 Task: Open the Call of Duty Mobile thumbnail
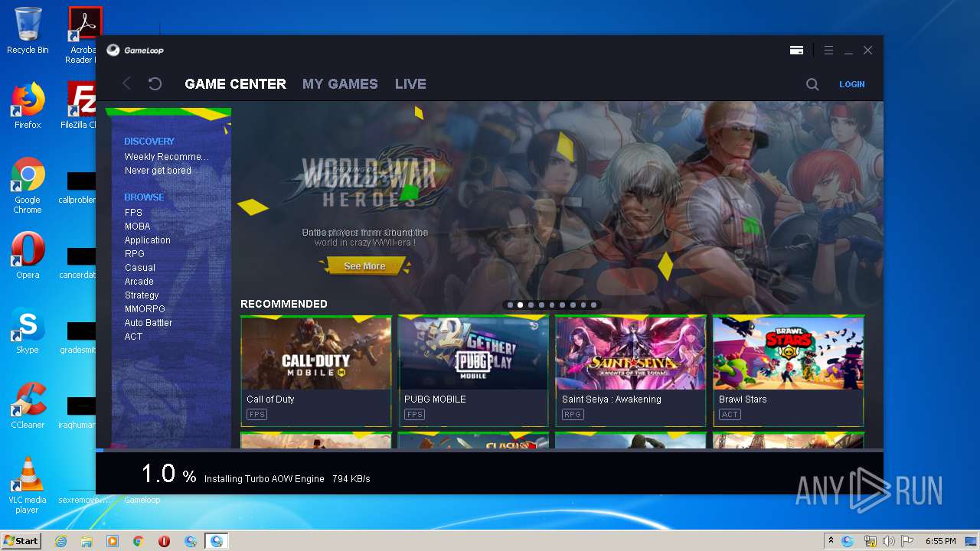pos(316,353)
